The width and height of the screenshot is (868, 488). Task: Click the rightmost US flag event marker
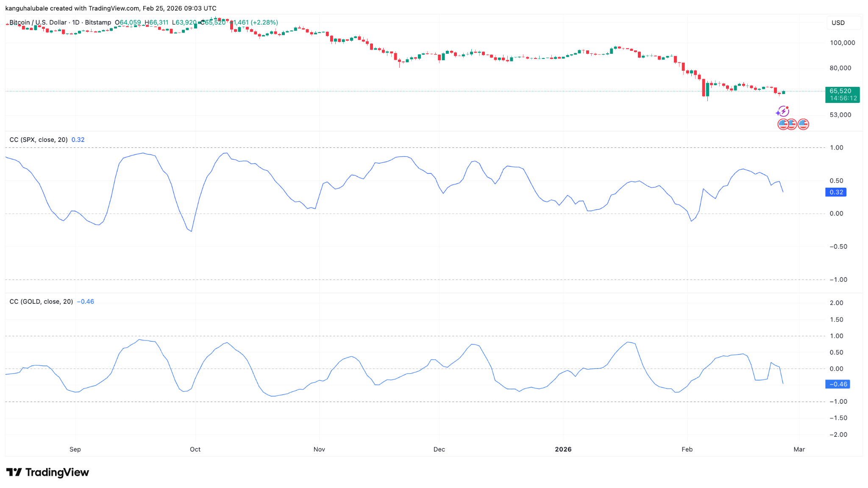(804, 124)
